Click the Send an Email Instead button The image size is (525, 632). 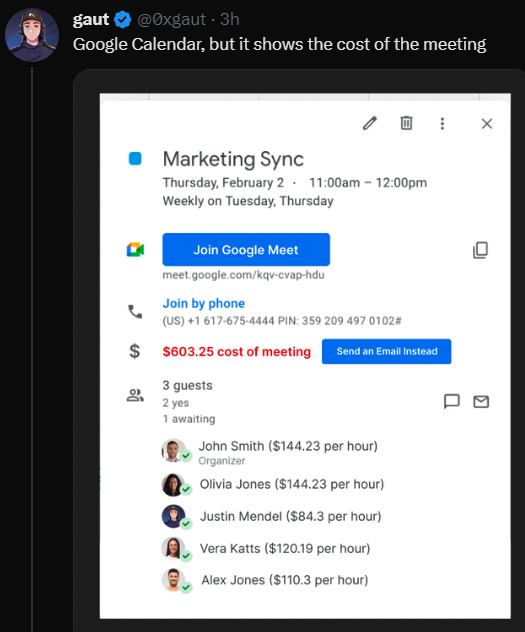click(x=386, y=351)
